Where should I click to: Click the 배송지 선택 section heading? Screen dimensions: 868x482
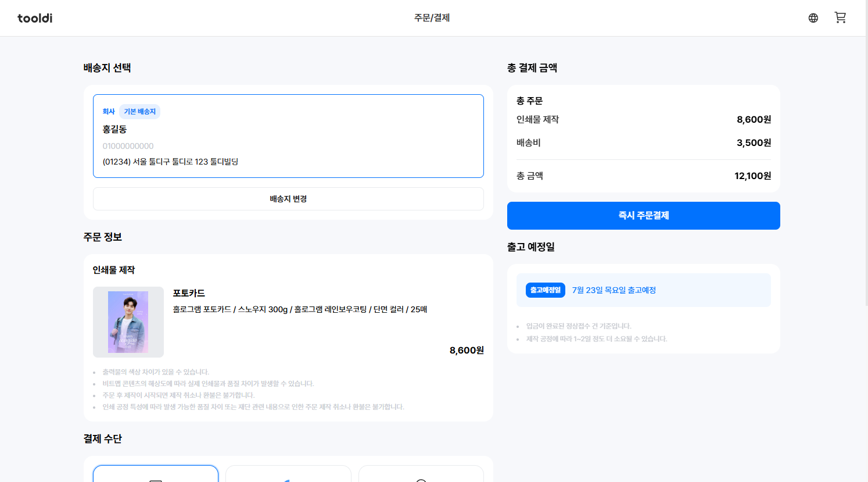click(x=107, y=68)
